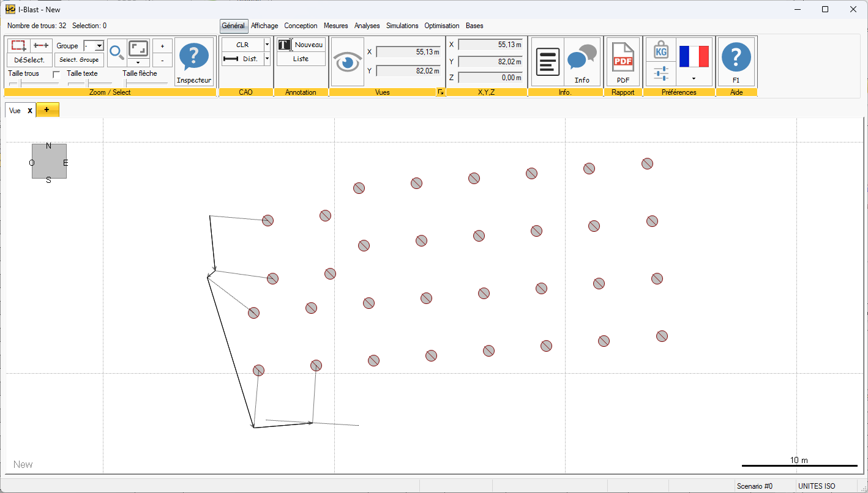Click the F1 help icon
Viewport: 868px width, 493px height.
pyautogui.click(x=736, y=62)
